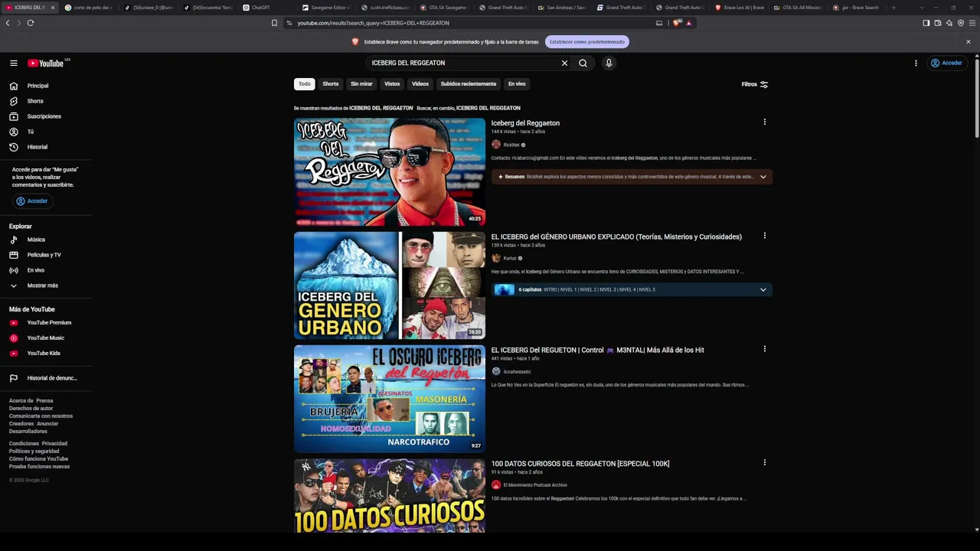The height and width of the screenshot is (551, 980).
Task: Clear the search box with the X icon
Action: pos(565,64)
